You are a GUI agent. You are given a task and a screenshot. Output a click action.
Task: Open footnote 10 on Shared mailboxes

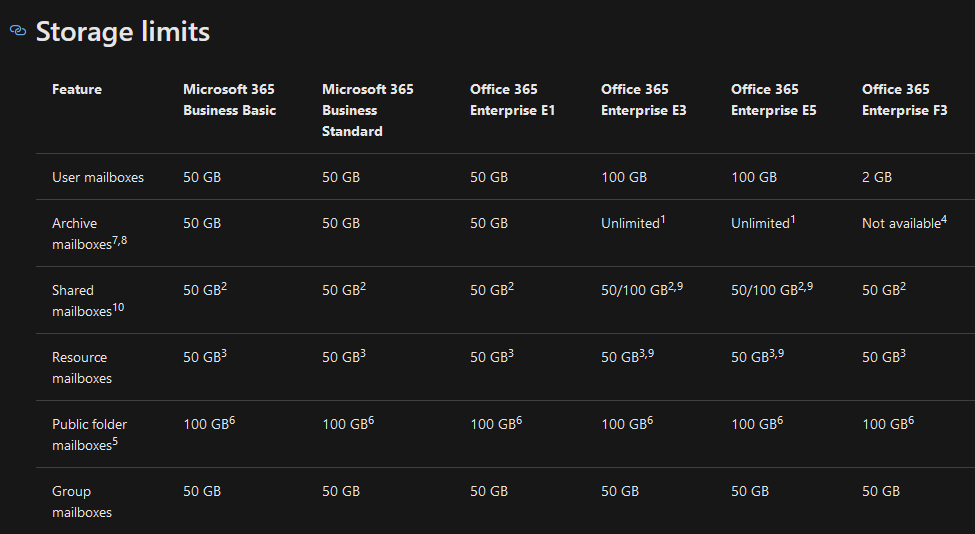[x=118, y=307]
